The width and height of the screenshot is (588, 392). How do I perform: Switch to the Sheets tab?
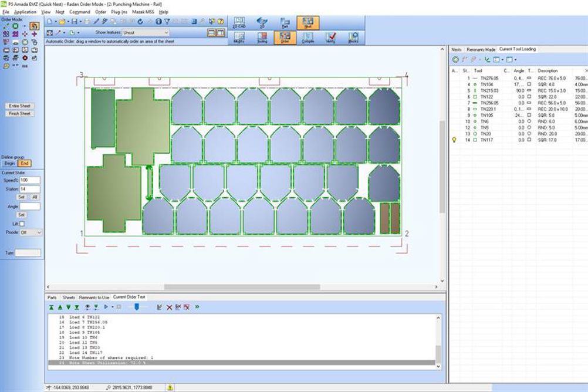click(x=69, y=298)
